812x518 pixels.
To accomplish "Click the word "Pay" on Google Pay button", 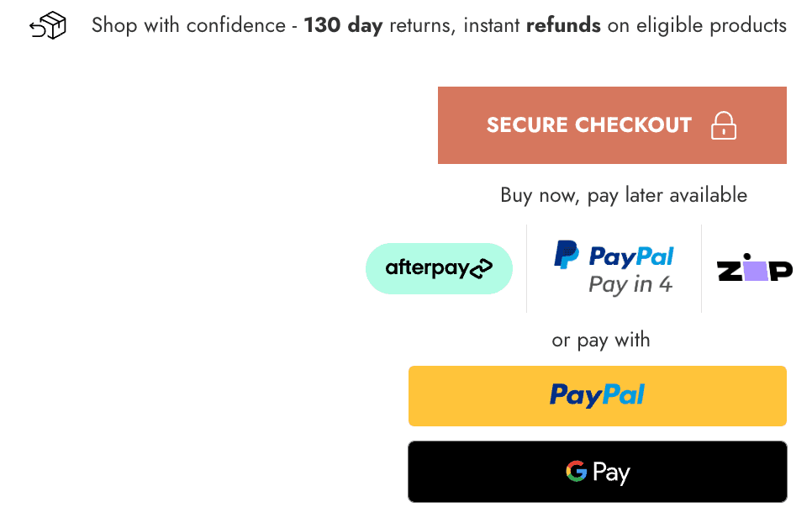I will [611, 473].
